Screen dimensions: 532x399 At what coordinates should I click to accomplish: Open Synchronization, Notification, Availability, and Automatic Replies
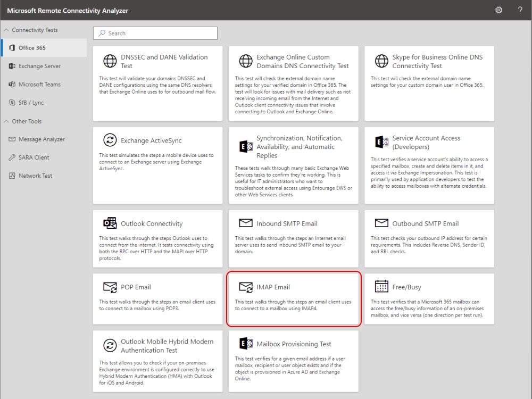click(294, 165)
